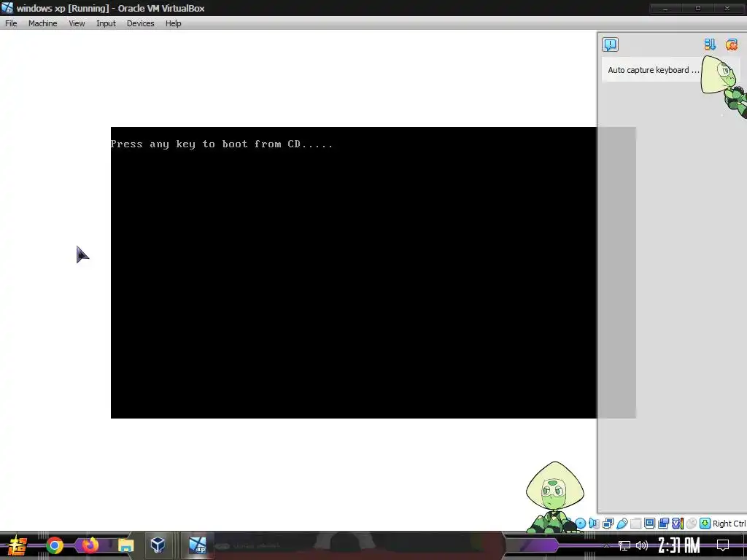Open the network tray icon
This screenshot has width=747, height=560.
624,545
